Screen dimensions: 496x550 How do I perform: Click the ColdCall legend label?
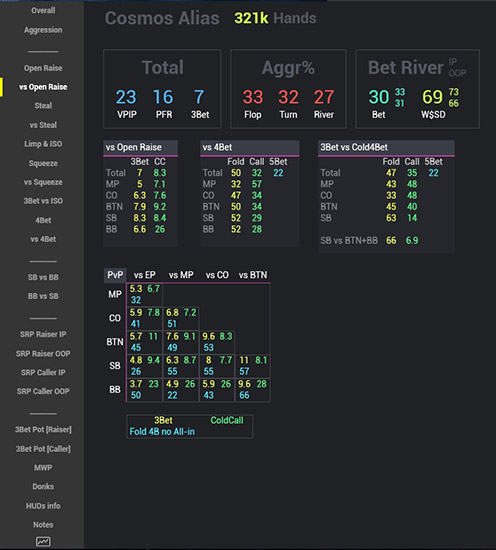tap(227, 421)
